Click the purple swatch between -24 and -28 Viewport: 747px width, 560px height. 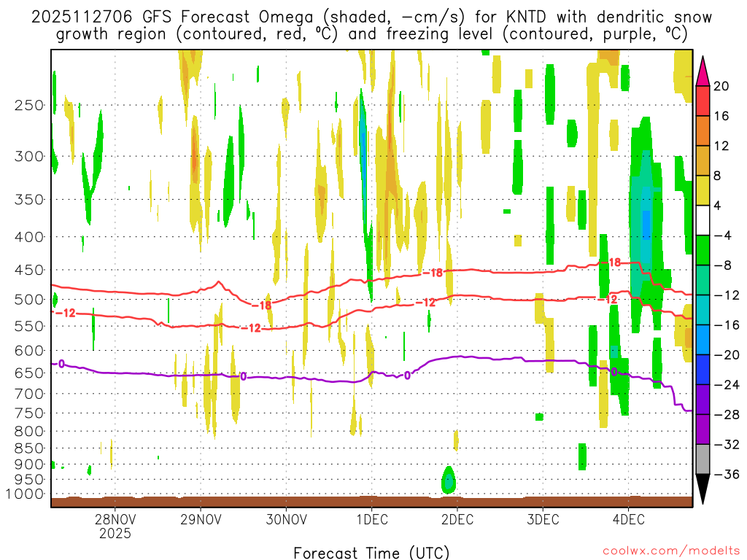pos(703,400)
